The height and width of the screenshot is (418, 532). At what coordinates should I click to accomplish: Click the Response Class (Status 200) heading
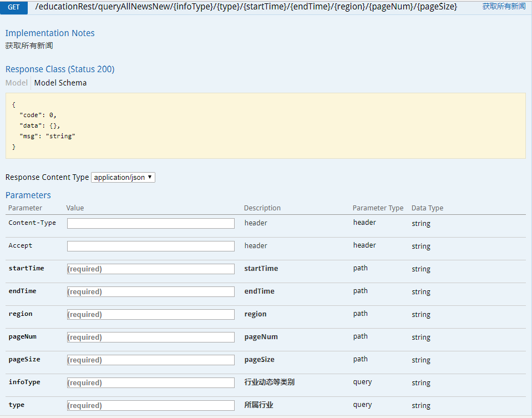coord(60,69)
